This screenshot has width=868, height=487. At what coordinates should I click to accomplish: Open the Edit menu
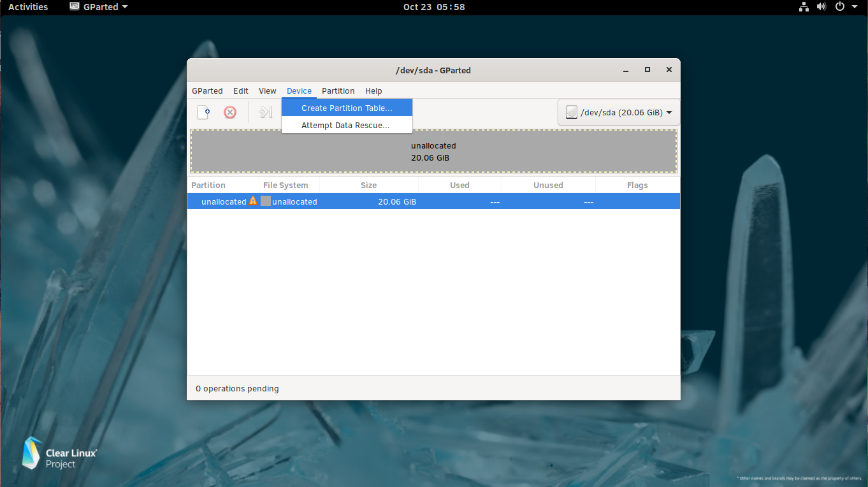[241, 91]
